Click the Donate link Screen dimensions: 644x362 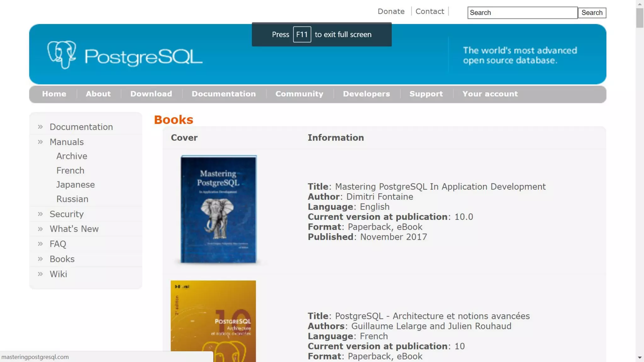tap(391, 12)
